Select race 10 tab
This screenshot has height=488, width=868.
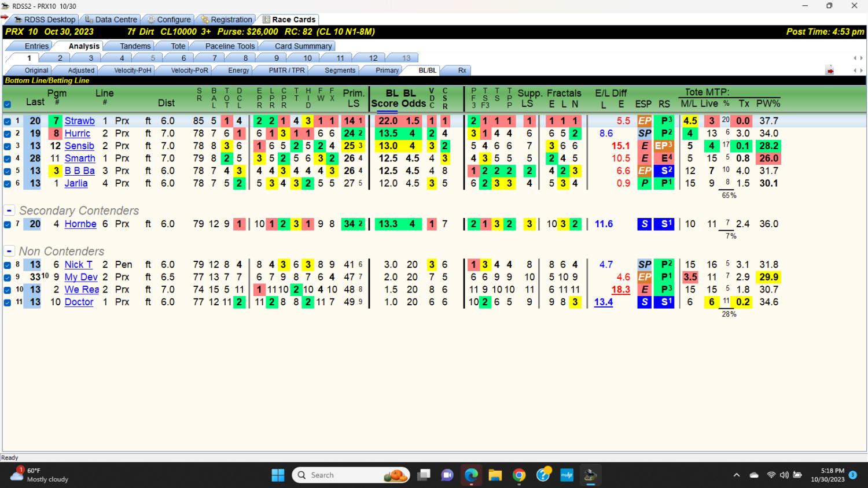click(x=307, y=58)
